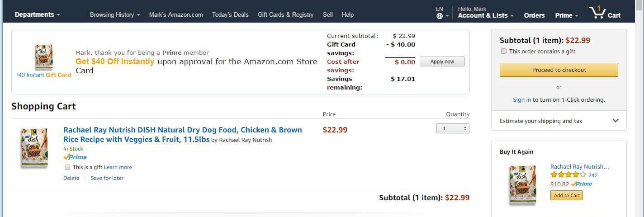Click the Apply now button
The image size is (644, 217).
tap(442, 61)
